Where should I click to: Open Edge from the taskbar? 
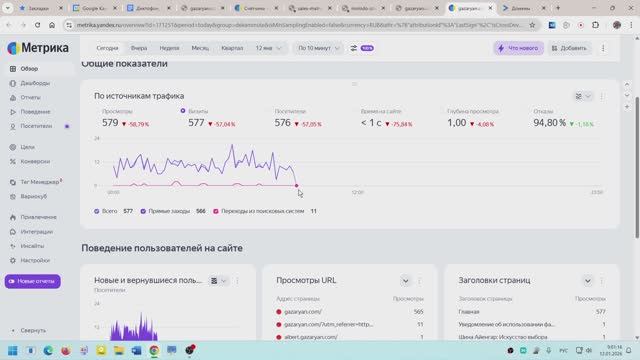point(48,351)
